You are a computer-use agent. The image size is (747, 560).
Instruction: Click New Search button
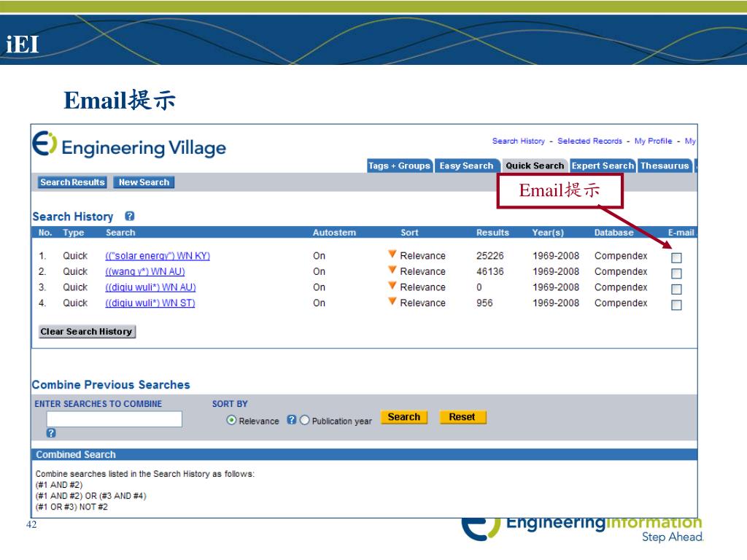coord(144,182)
